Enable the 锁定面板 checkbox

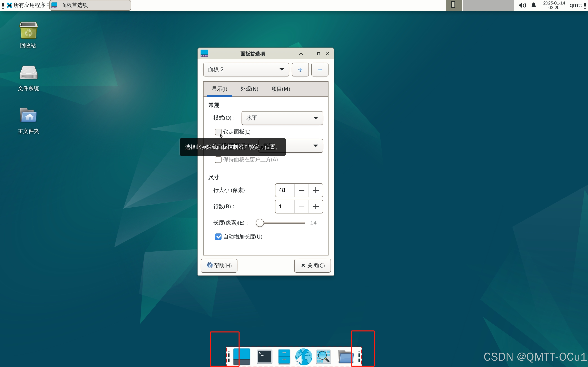[x=218, y=132]
